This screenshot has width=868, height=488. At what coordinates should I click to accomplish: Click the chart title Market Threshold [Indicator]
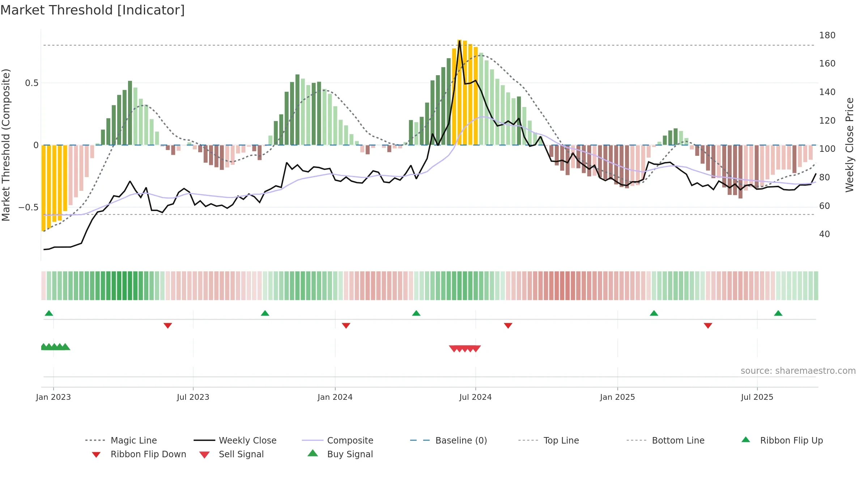(x=93, y=10)
